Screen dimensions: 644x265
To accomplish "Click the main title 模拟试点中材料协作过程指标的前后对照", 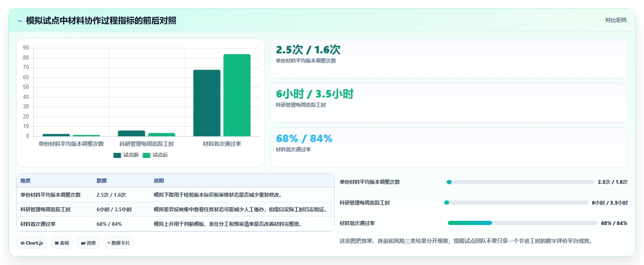I will (101, 20).
